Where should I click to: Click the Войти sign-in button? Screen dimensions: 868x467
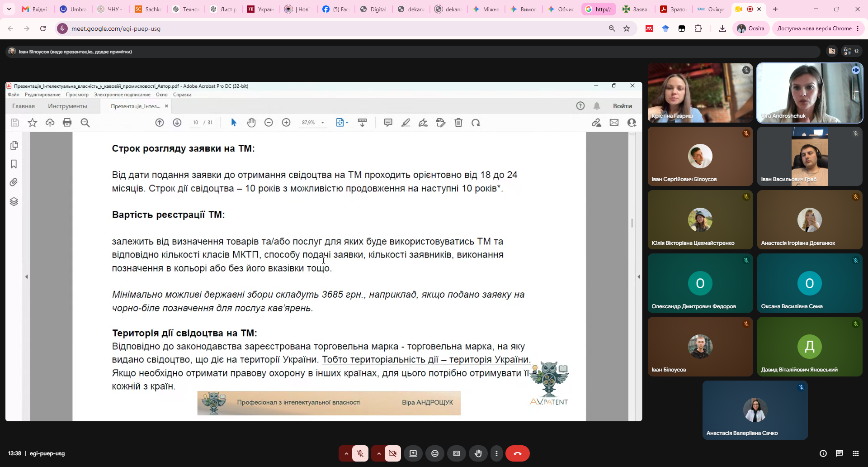tap(623, 106)
